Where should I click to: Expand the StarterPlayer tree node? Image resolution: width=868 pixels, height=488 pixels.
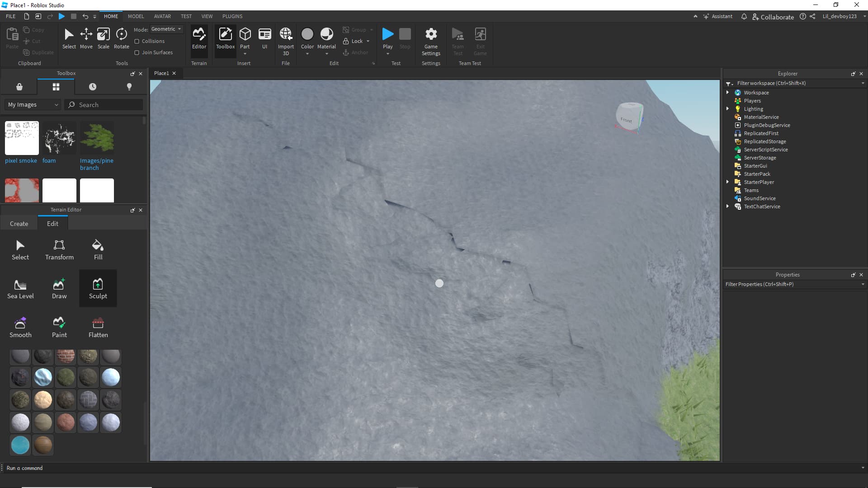727,182
